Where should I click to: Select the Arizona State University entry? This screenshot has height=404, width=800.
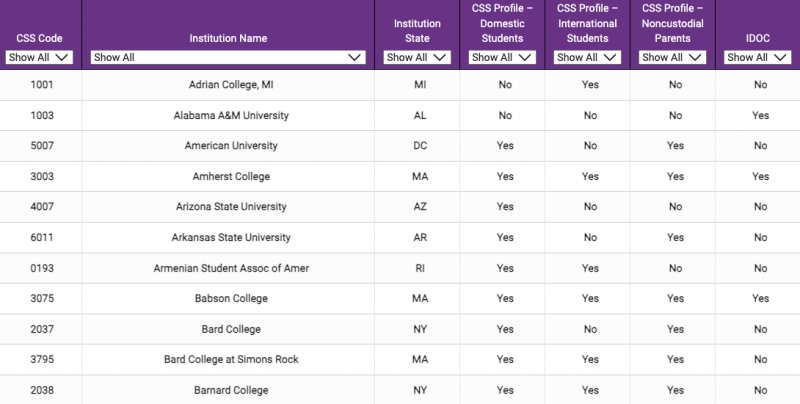tap(231, 207)
